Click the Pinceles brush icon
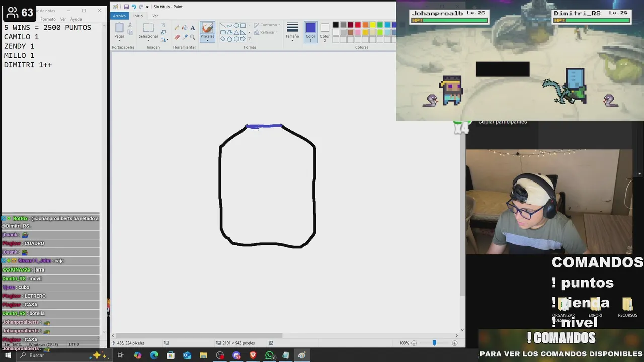This screenshot has width=644, height=362. (207, 28)
